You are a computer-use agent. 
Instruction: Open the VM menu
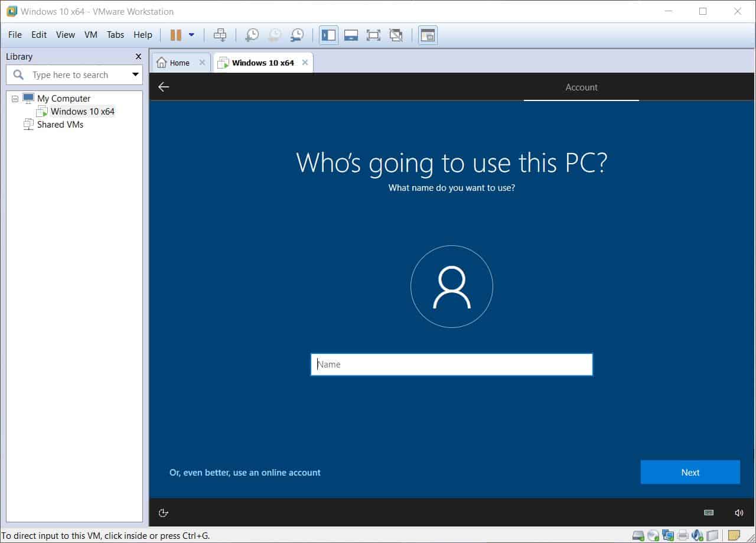(x=91, y=35)
